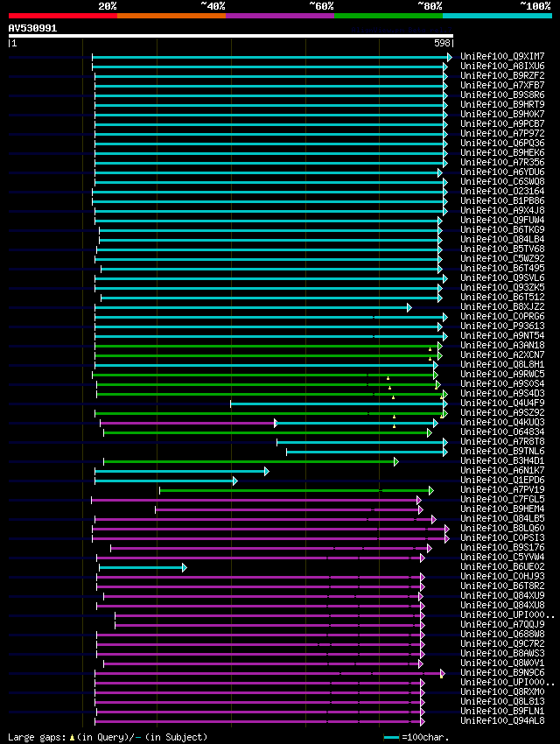Image resolution: width=560 pixels, height=744 pixels.
Task: Click hit label UniRef100_A9NT54
Action: coord(502,335)
